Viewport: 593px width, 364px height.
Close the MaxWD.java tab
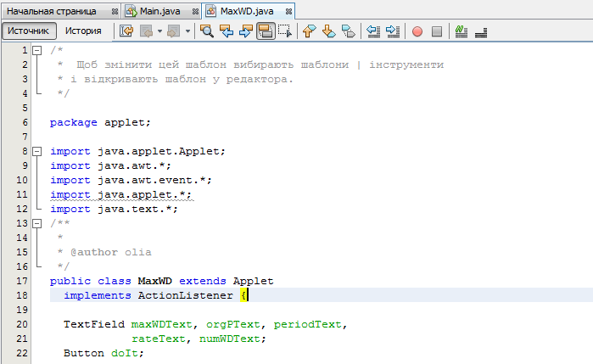pyautogui.click(x=288, y=12)
